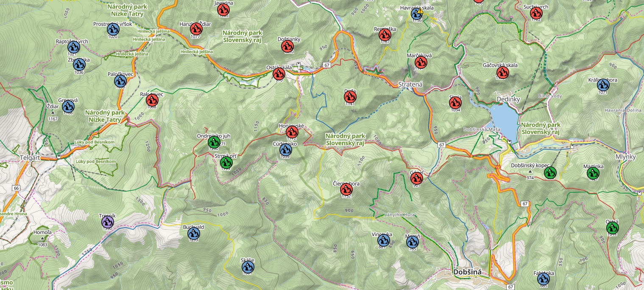Click the Havrania skala marker with warning badge
Viewport: 644px width, 290px height.
(417, 14)
